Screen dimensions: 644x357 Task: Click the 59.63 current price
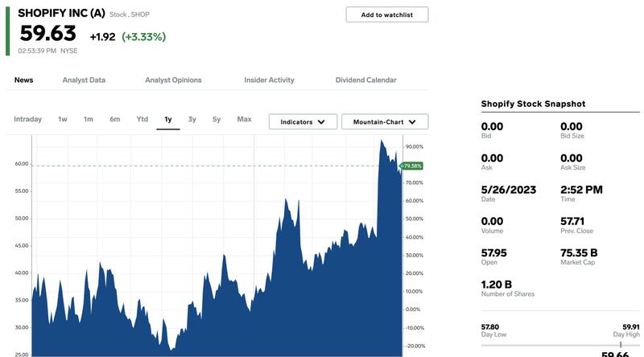pos(48,33)
